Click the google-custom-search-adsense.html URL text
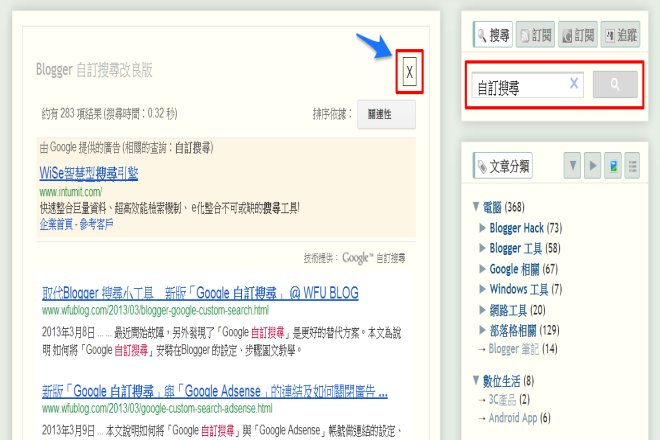This screenshot has width=660, height=440. click(157, 408)
